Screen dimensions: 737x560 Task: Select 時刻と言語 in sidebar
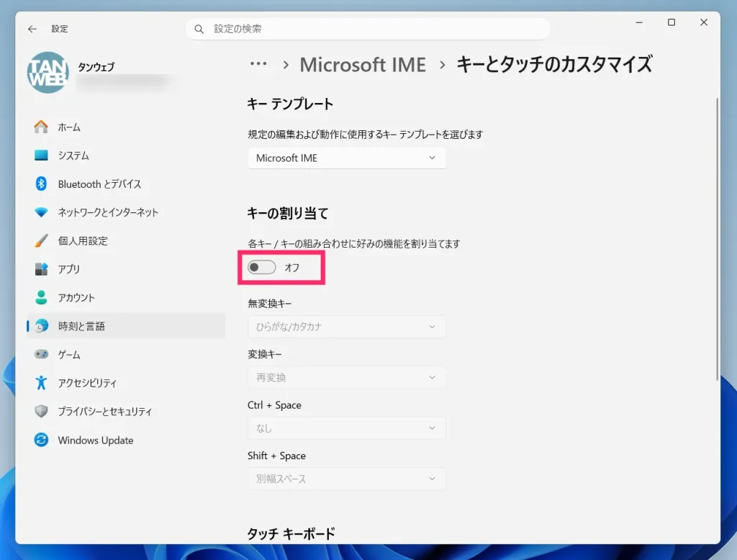point(126,326)
